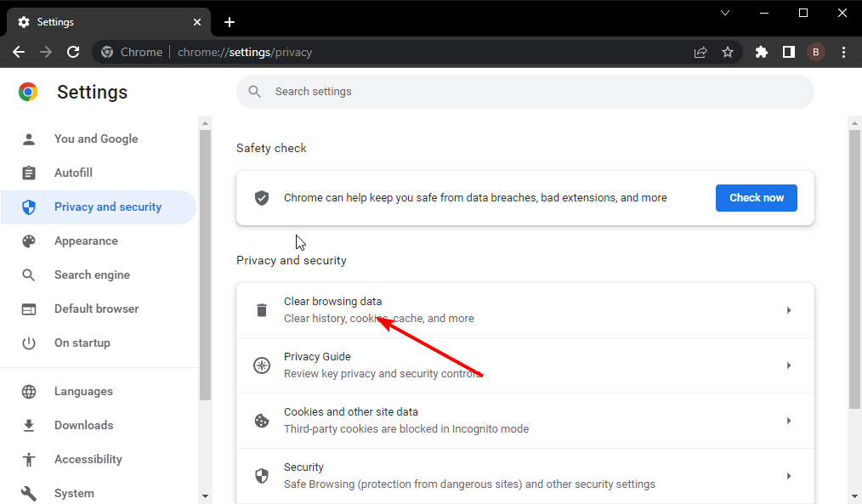862x504 pixels.
Task: Expand the Clear browsing data row arrow
Action: click(789, 310)
